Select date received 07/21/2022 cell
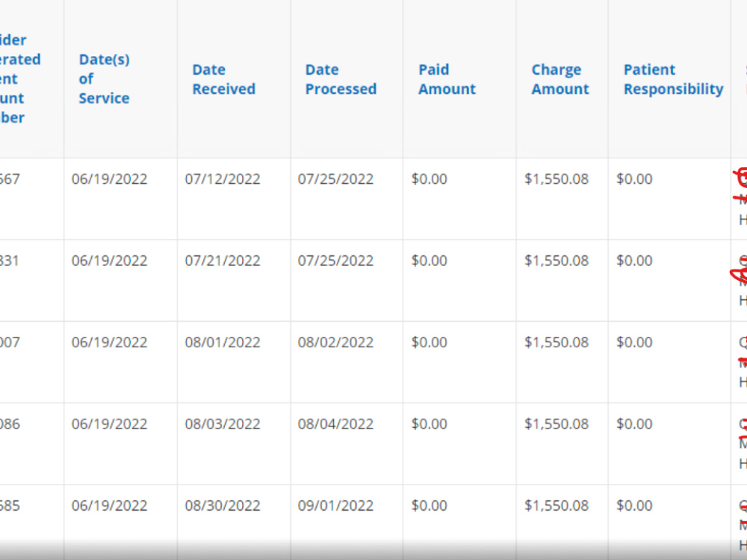The width and height of the screenshot is (747, 560). (223, 261)
